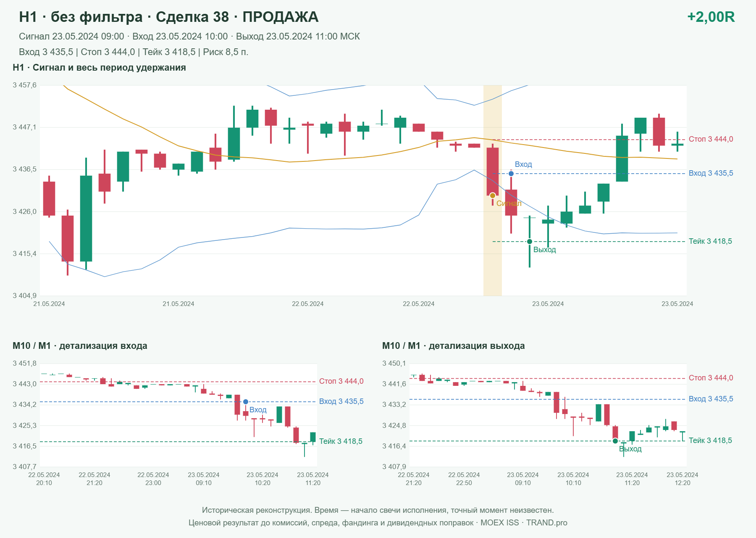Click the '22.05.2024 20:10' time label in entry chart
The width and height of the screenshot is (756, 538).
pyautogui.click(x=44, y=479)
